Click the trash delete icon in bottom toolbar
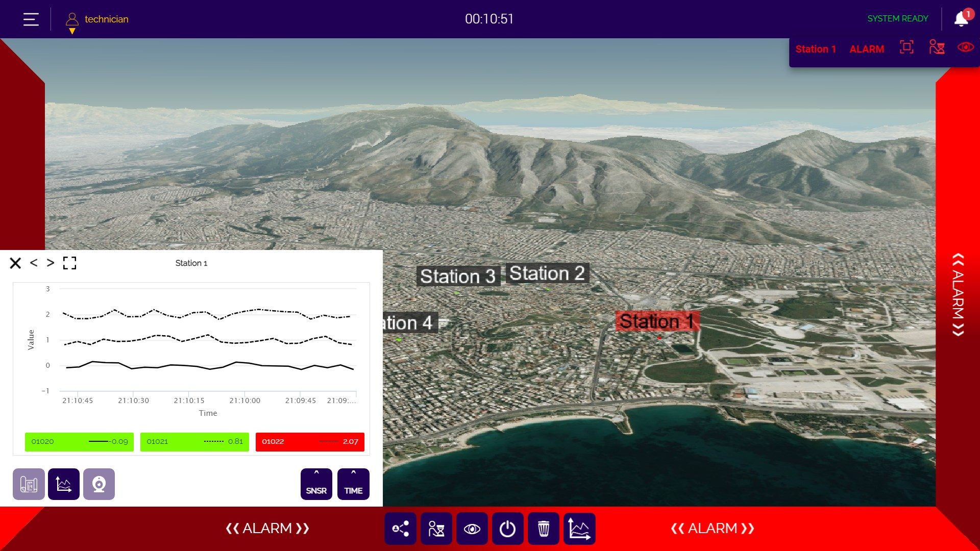The image size is (980, 551). coord(544,529)
